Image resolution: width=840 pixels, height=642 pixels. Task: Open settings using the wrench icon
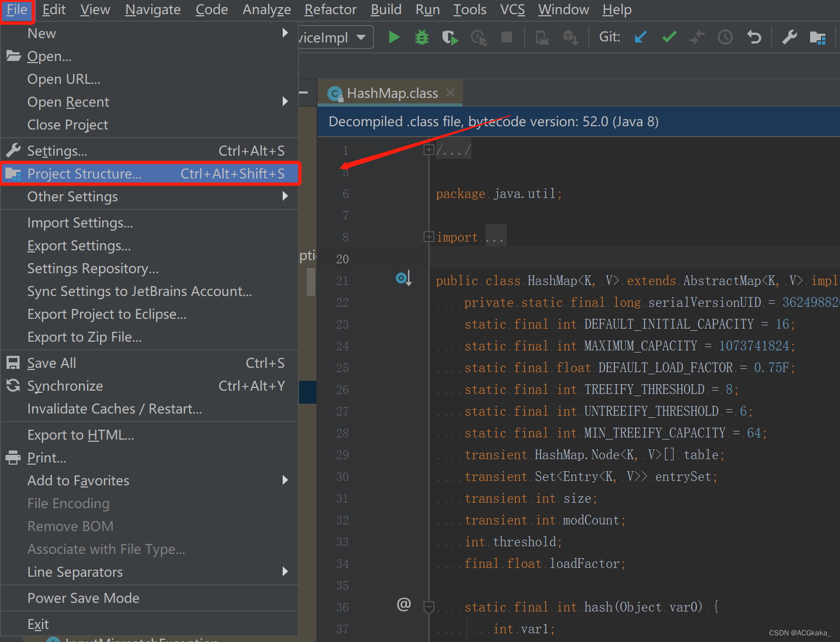[789, 37]
